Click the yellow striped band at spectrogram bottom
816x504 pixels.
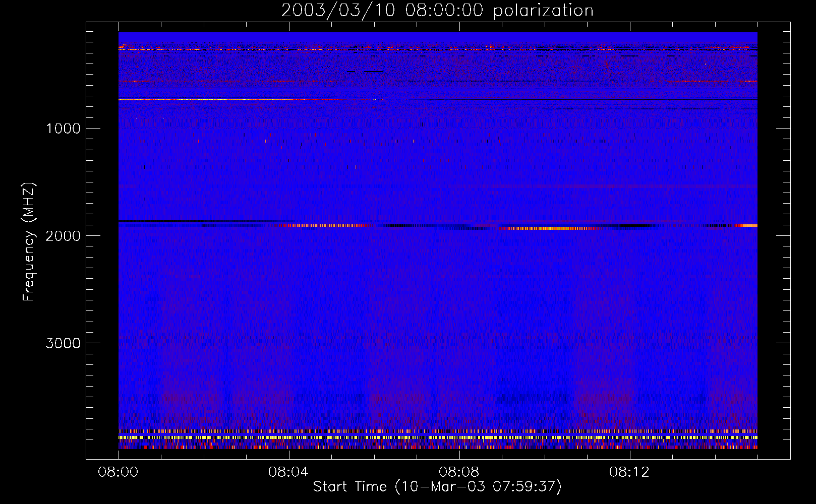pyautogui.click(x=438, y=437)
